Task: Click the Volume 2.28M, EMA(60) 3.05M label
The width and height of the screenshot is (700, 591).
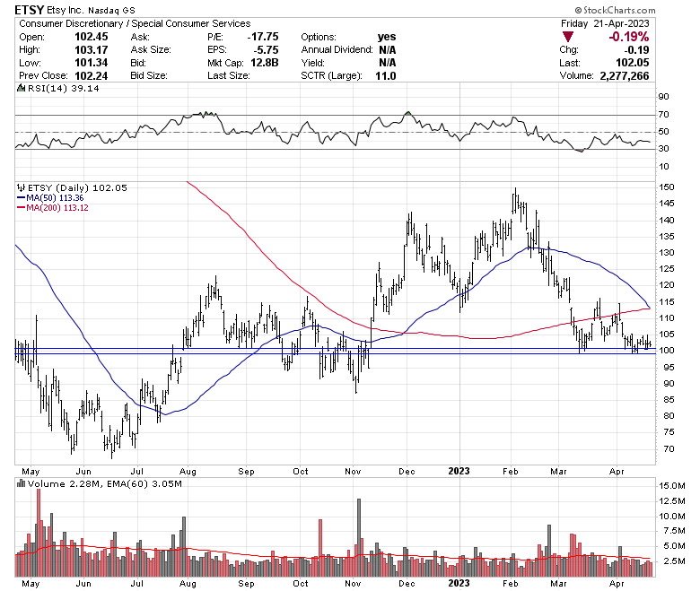Action: pos(105,483)
